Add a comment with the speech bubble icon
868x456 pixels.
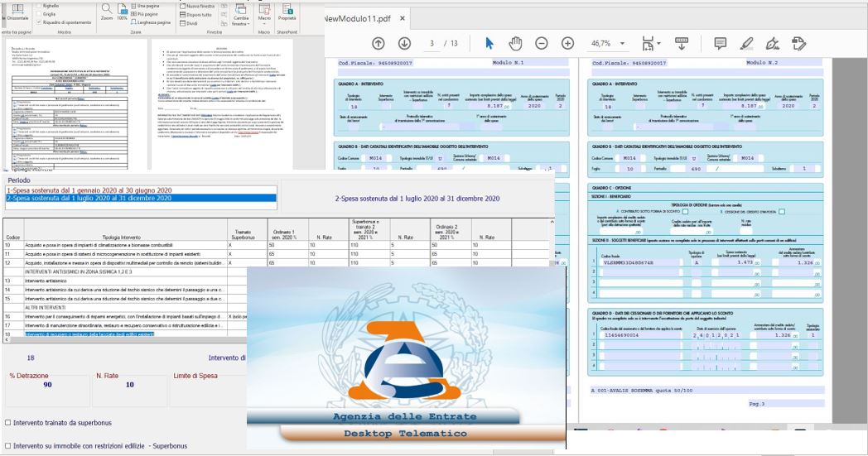click(x=720, y=44)
